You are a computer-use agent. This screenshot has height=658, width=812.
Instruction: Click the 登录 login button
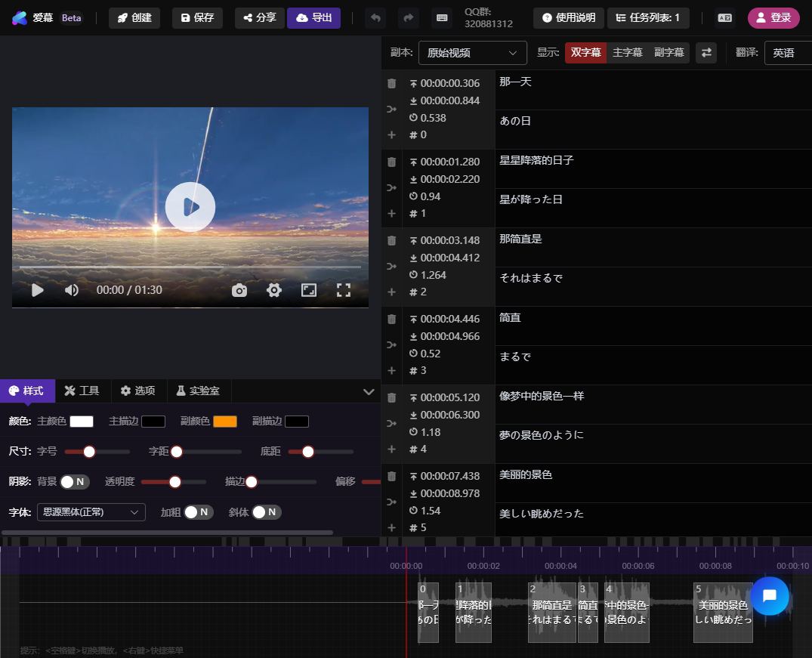pos(773,18)
